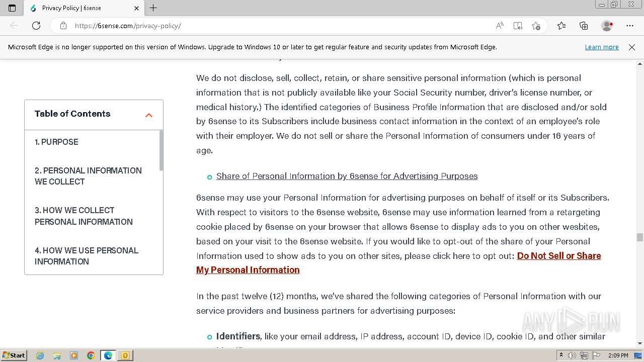View site information lock icon
644x362 pixels.
tap(63, 26)
